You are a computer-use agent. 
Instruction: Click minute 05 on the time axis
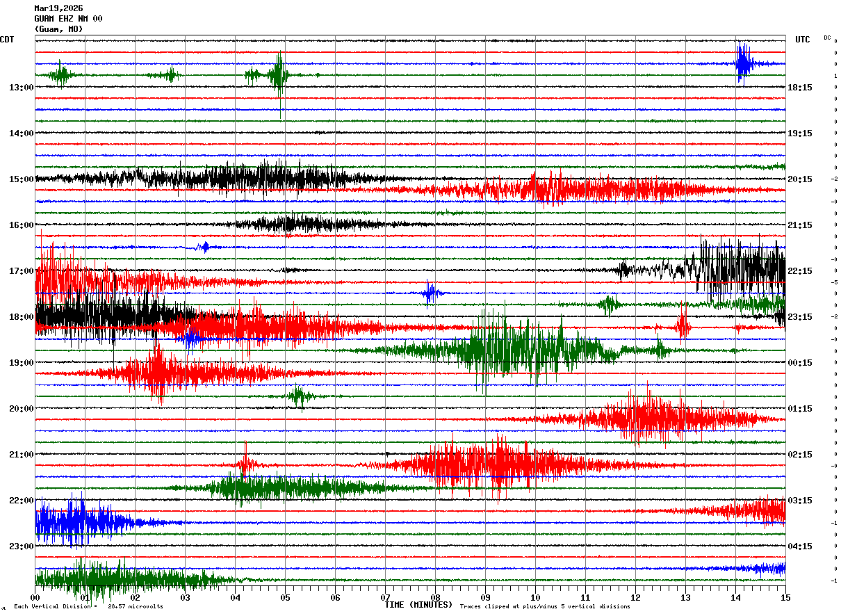(286, 598)
